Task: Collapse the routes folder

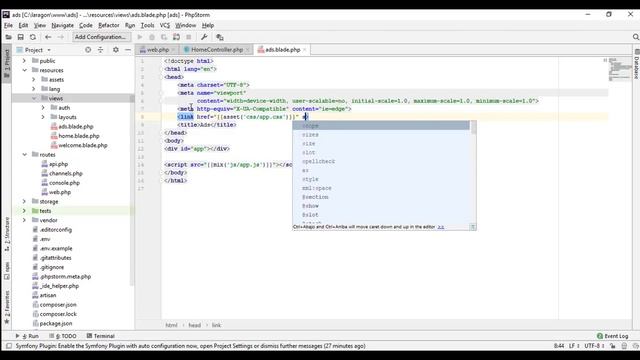Action: (x=24, y=155)
